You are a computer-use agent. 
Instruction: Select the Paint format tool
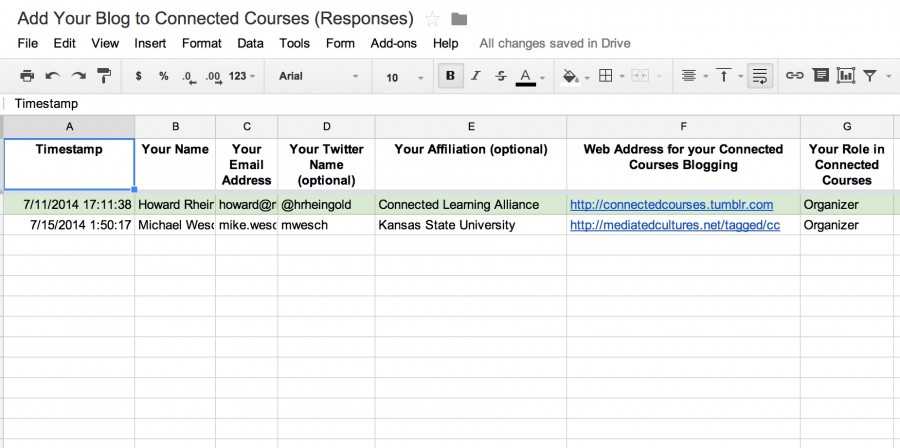pyautogui.click(x=104, y=76)
